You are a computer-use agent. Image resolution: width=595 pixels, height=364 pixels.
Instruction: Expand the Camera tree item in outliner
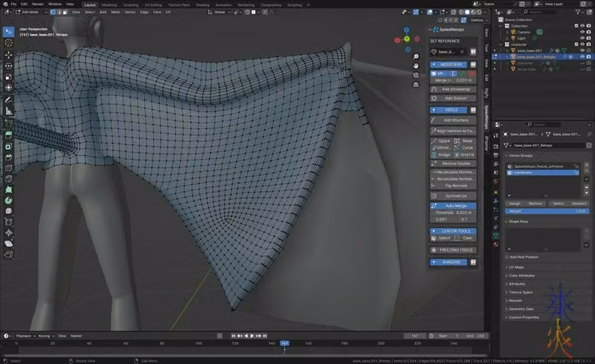[507, 32]
